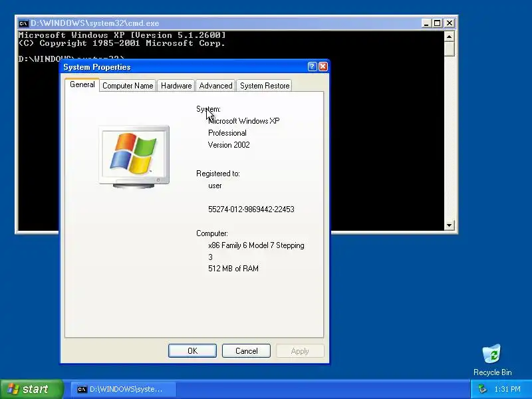Click the registered 'user' name text
Image resolution: width=532 pixels, height=399 pixels.
pyautogui.click(x=215, y=186)
